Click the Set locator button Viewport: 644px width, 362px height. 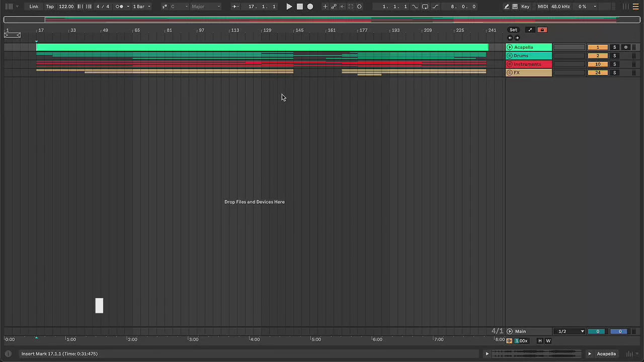(513, 30)
